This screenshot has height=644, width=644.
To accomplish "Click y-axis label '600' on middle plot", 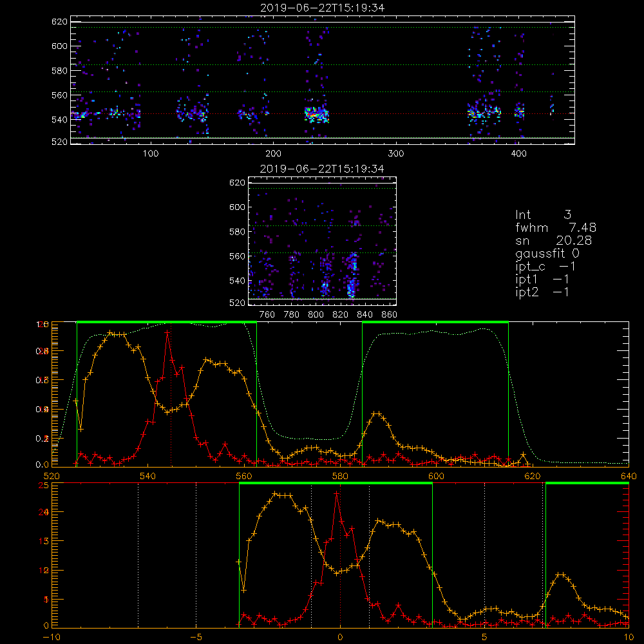I will click(238, 207).
